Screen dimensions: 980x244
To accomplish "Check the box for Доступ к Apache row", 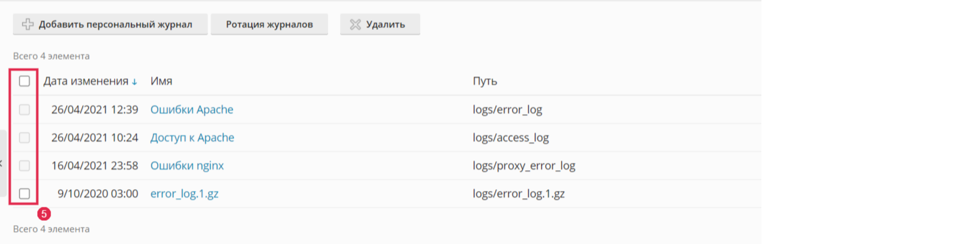I will [x=24, y=138].
